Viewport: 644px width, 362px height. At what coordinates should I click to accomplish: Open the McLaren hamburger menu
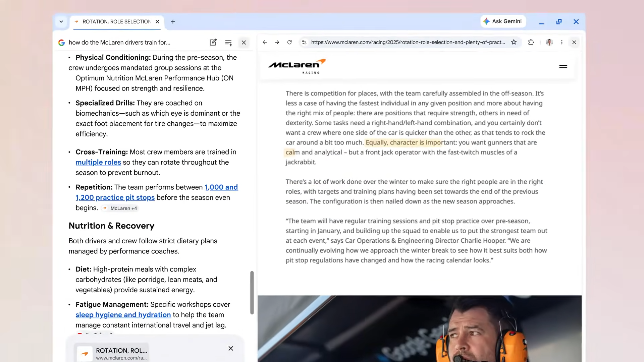tap(563, 67)
